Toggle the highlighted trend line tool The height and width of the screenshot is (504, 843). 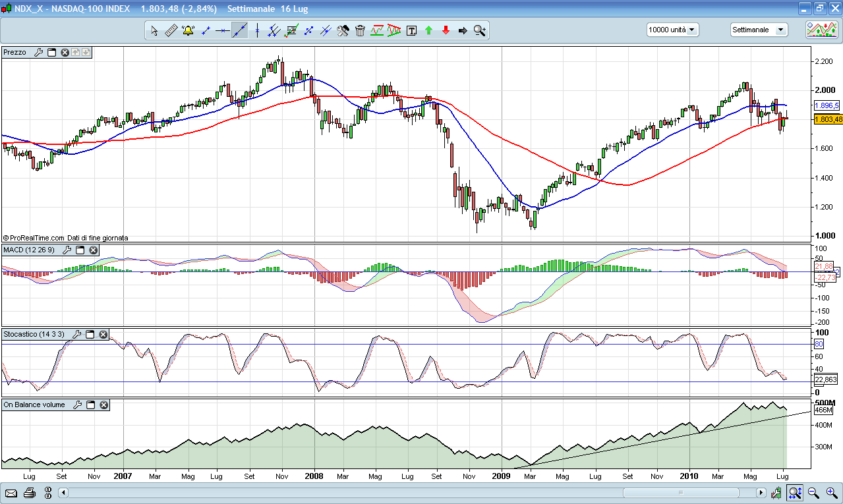pyautogui.click(x=239, y=30)
